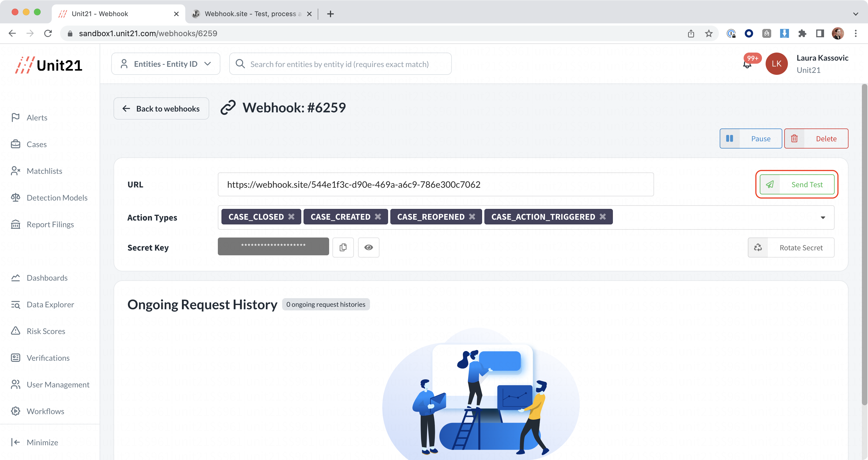Expand the Action Types dropdown arrow
This screenshot has height=460, width=868.
(823, 217)
